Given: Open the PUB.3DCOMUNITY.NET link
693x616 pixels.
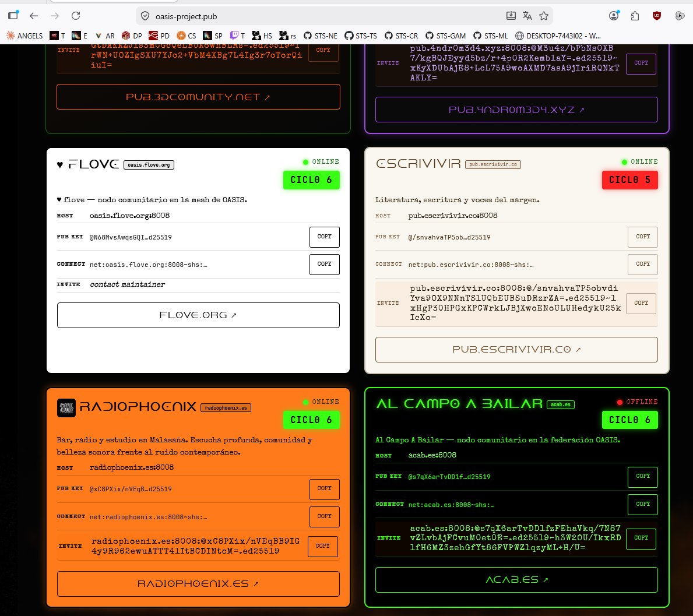Looking at the screenshot, I should click(198, 97).
